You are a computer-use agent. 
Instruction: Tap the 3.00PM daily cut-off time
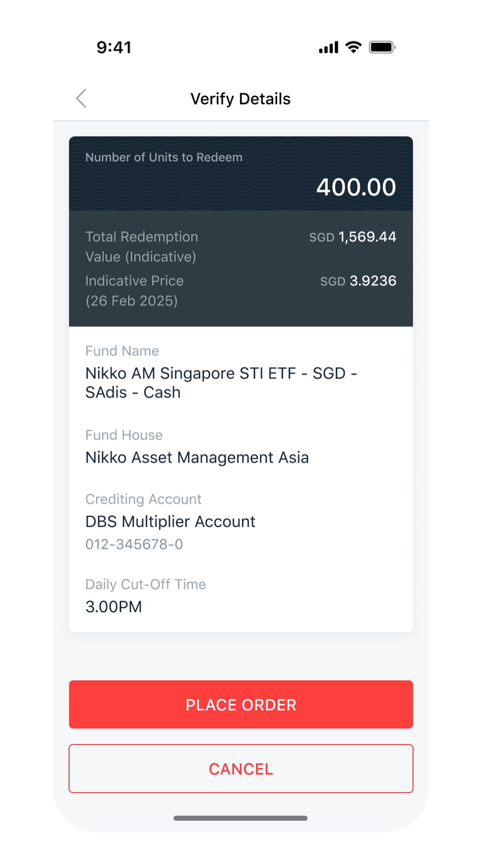(x=114, y=607)
